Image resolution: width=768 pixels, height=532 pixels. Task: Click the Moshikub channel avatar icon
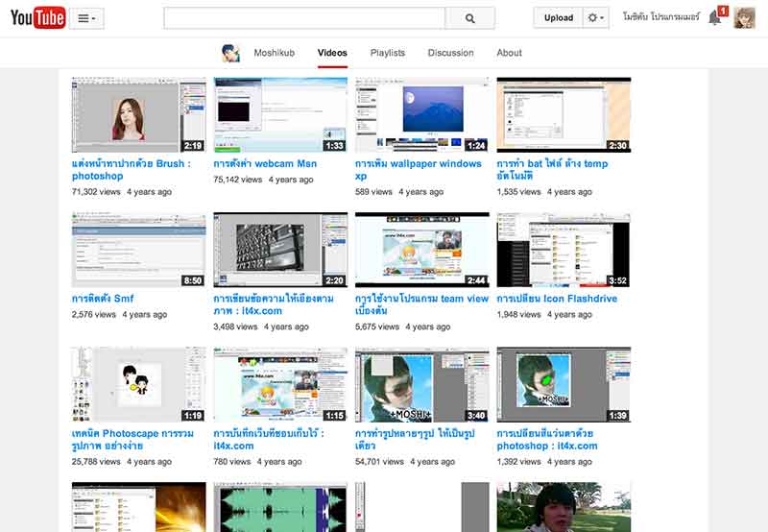coord(230,53)
